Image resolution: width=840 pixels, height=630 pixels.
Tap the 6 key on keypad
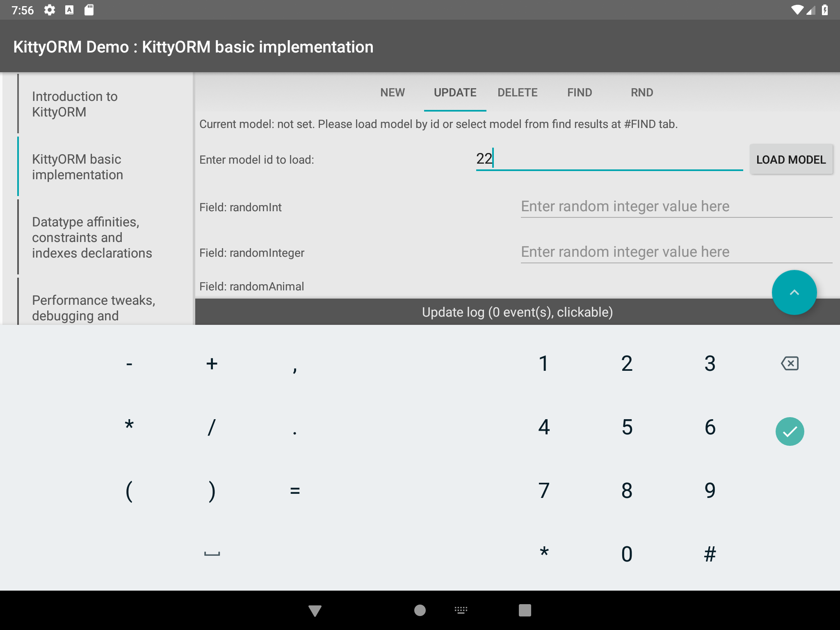(710, 427)
